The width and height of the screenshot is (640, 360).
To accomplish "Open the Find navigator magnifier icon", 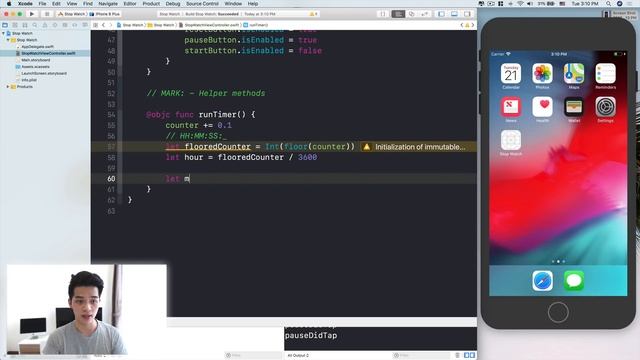I will [x=35, y=25].
